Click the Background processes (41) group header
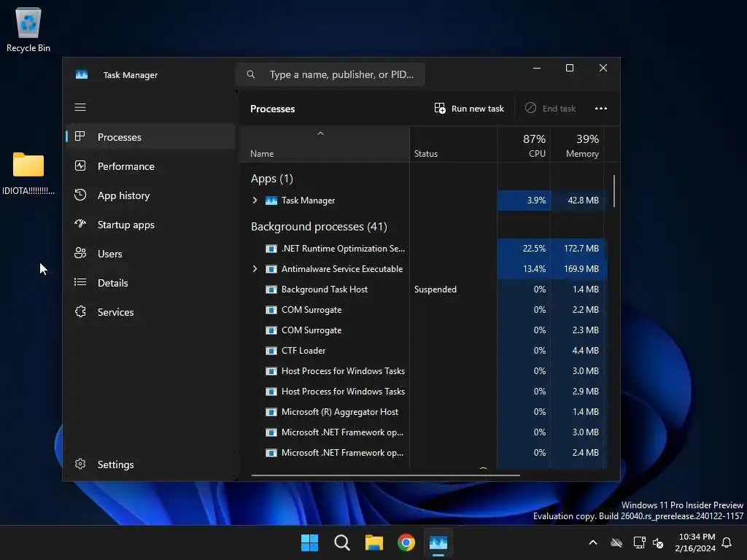Image resolution: width=747 pixels, height=560 pixels. tap(319, 227)
